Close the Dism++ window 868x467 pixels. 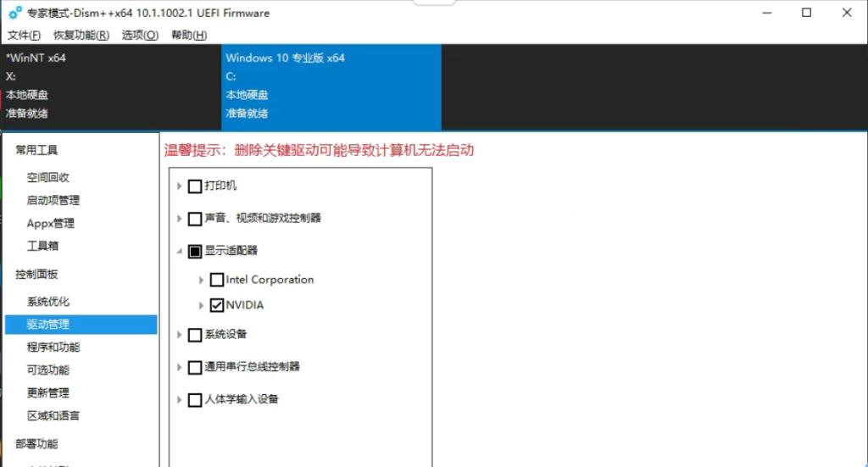pyautogui.click(x=847, y=13)
